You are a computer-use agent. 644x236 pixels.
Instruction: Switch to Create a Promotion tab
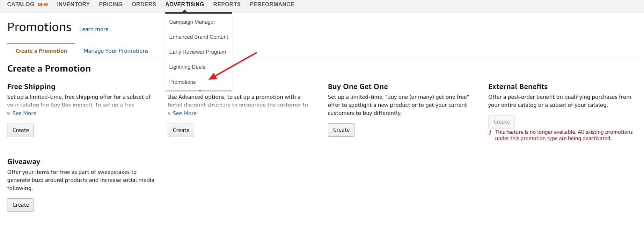(x=41, y=51)
